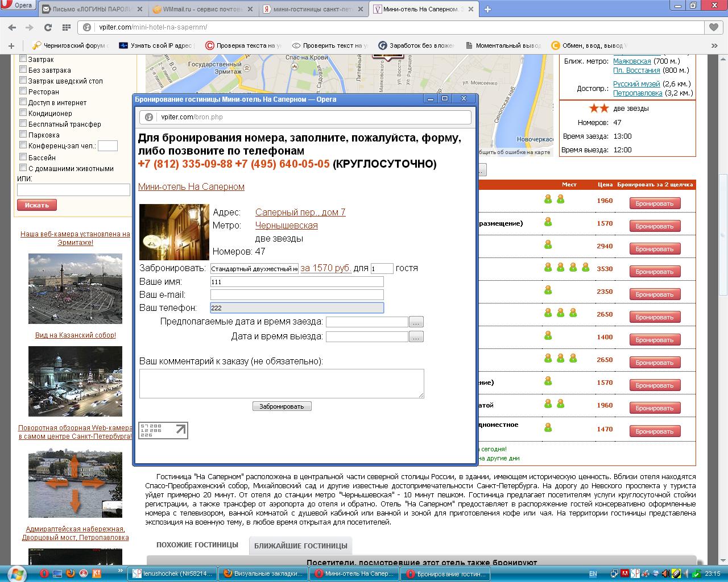Click the ИЛИ search text field

pyautogui.click(x=73, y=190)
